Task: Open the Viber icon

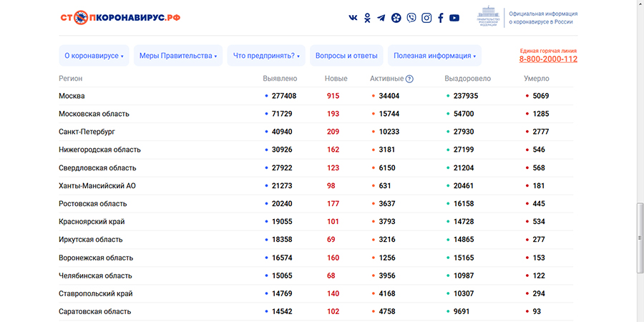Action: (411, 18)
